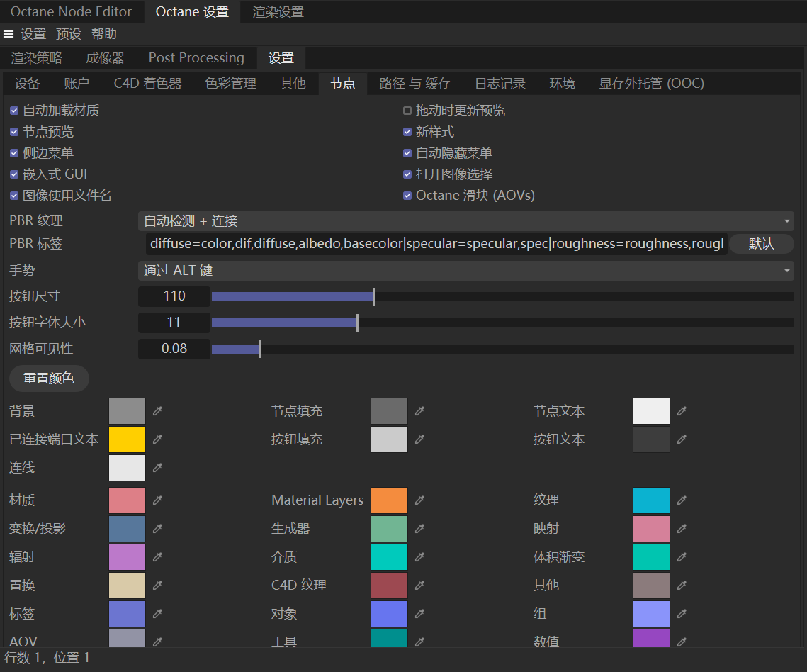
Task: Switch to the 环境 tab
Action: coord(562,83)
